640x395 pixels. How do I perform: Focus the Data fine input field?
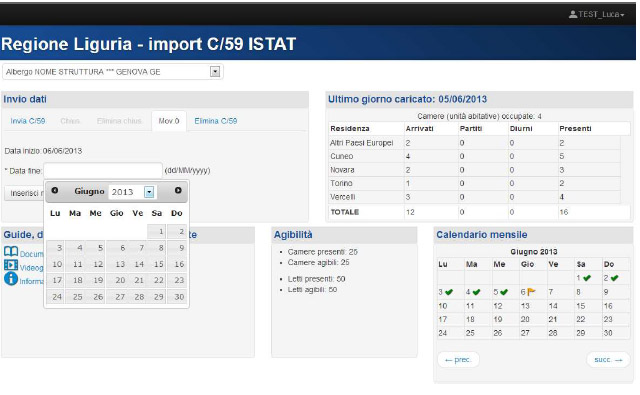click(x=103, y=171)
